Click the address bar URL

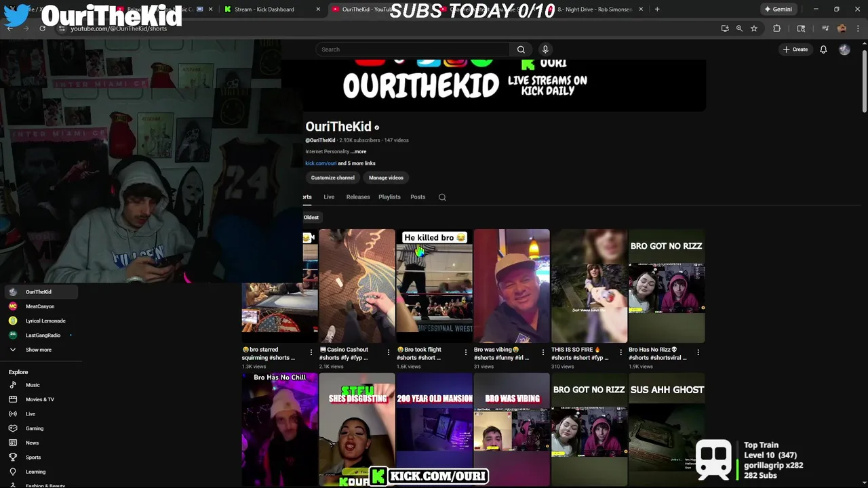[x=119, y=28]
